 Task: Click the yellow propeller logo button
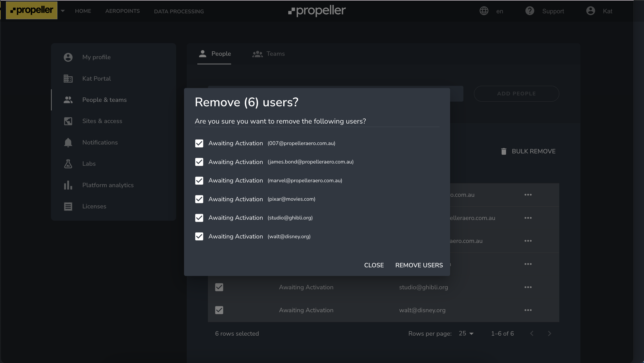coord(32,10)
